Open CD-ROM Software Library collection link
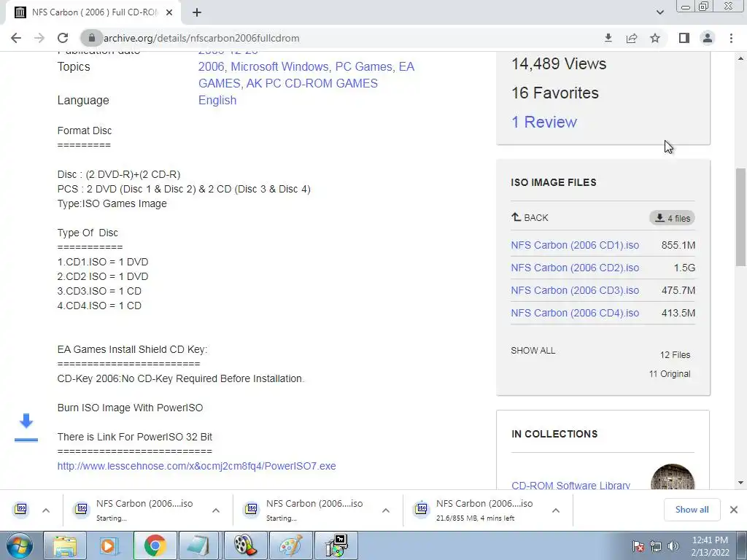This screenshot has width=747, height=560. point(570,485)
